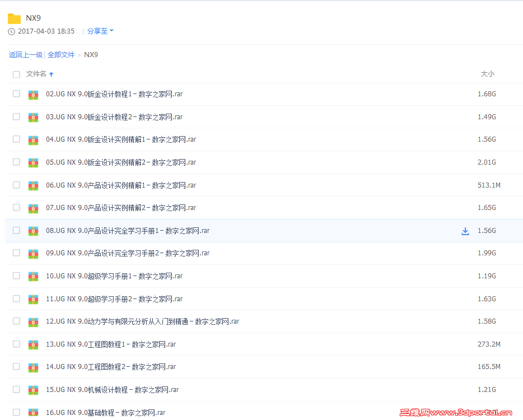
Task: Open file 16.UG NX 9.0基础教程－数字之家网.rar
Action: [x=105, y=413]
